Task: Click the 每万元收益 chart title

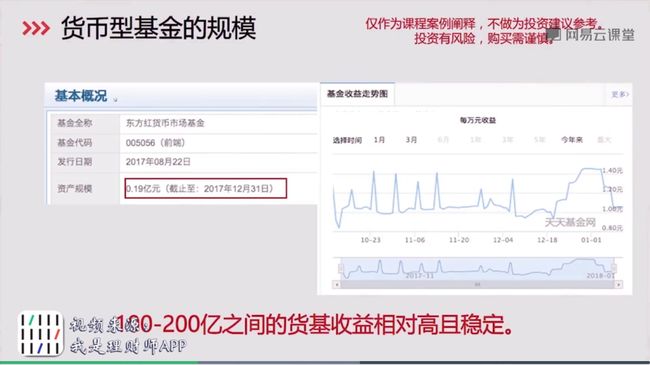Action: click(x=478, y=120)
